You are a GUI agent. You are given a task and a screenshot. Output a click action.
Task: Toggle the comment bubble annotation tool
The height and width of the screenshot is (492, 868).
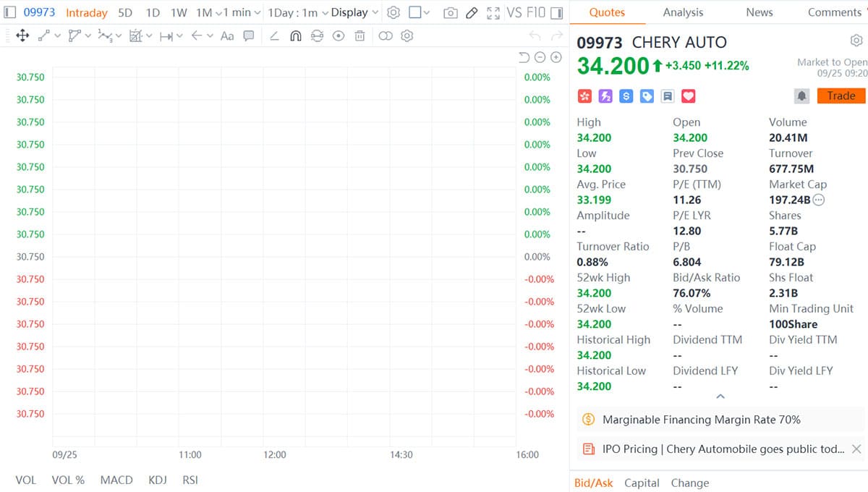[249, 35]
